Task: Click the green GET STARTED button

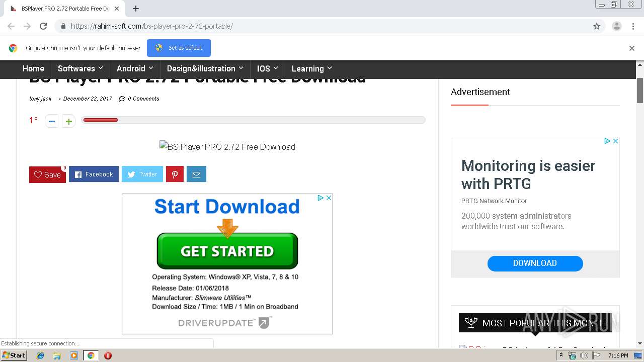Action: [x=227, y=251]
